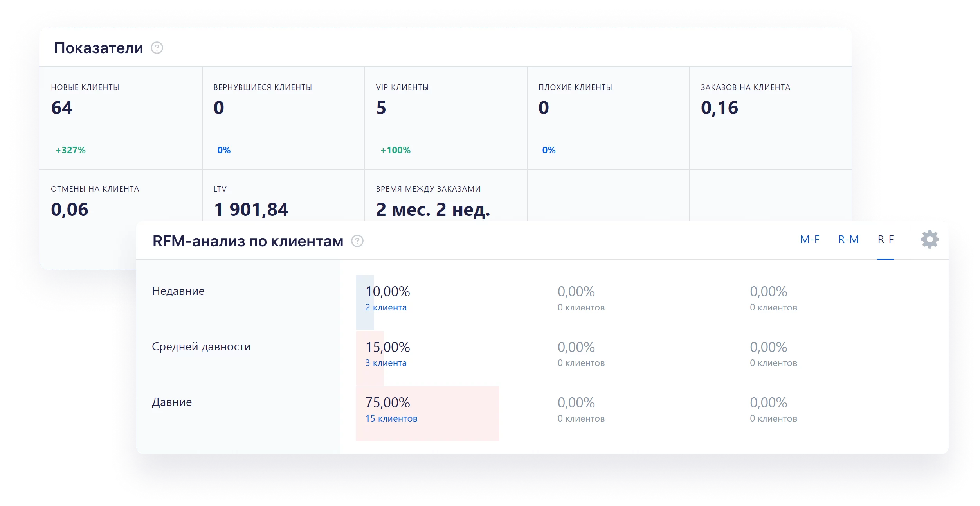Viewport: 980px width, 506px height.
Task: Click the '2 мес. 2 нед.' value
Action: (x=433, y=210)
